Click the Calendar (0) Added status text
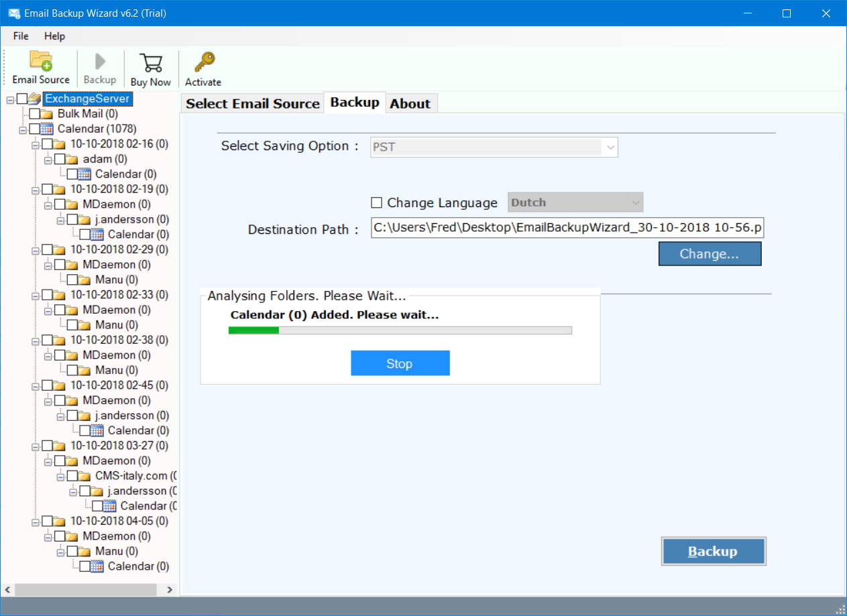This screenshot has height=616, width=847. tap(335, 314)
